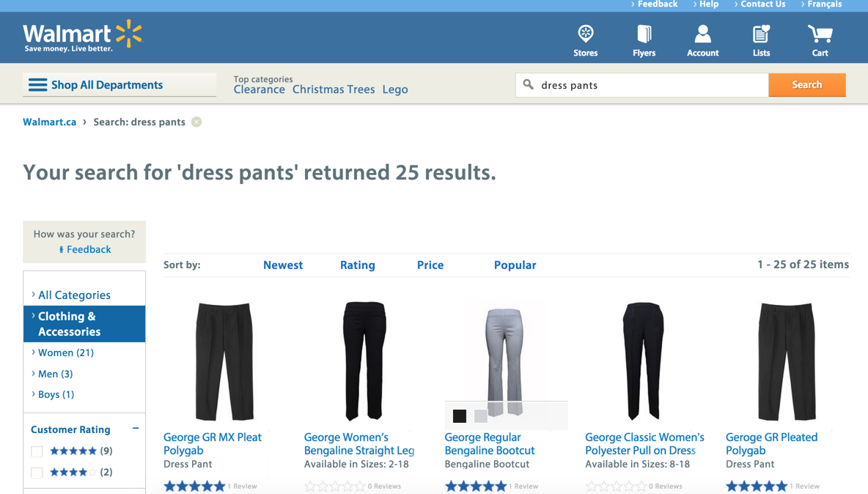Click empty stars of George Classic Women's Polyester
Image resolution: width=868 pixels, height=494 pixels.
pos(616,486)
